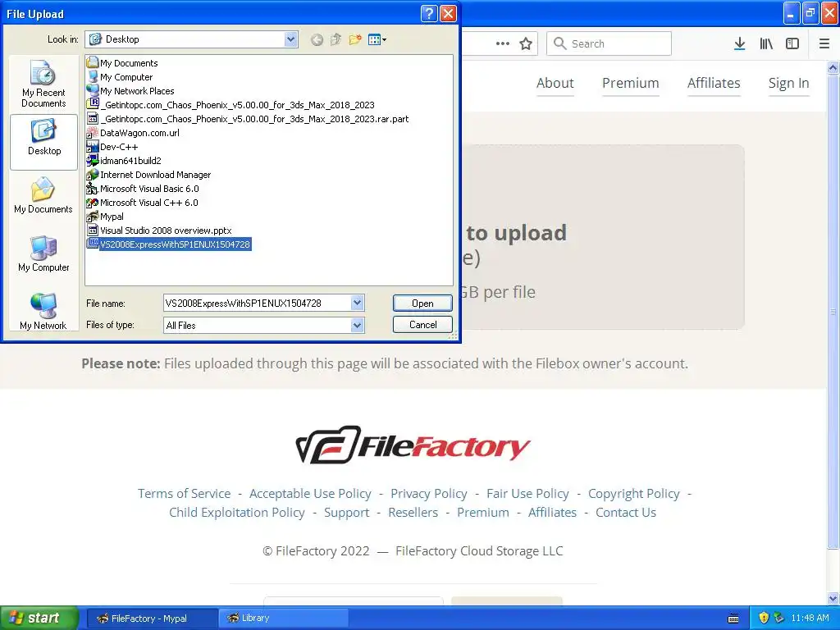Switch to FileFactory - Mypal taskbar item
Screen dimensions: 840x630
(152, 619)
